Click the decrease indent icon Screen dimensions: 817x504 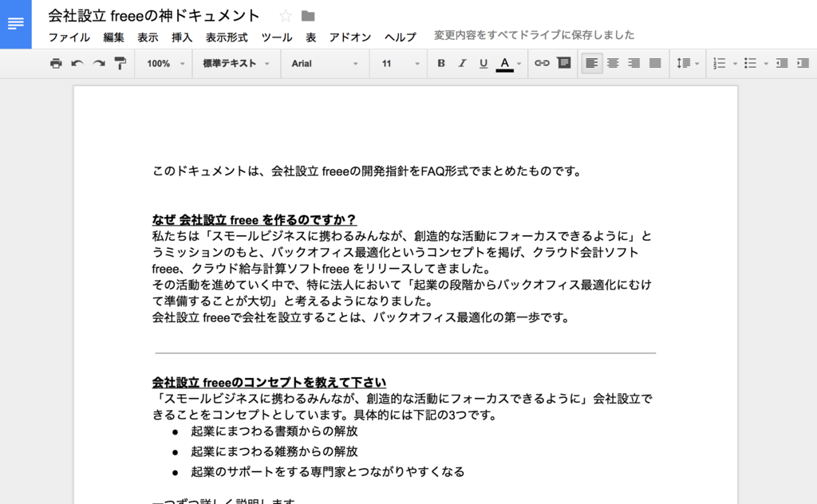tap(782, 64)
